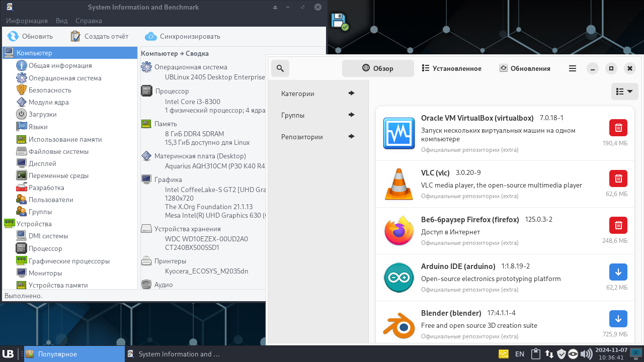Click the download icon to install Blender
This screenshot has width=644, height=362.
pos(618,318)
